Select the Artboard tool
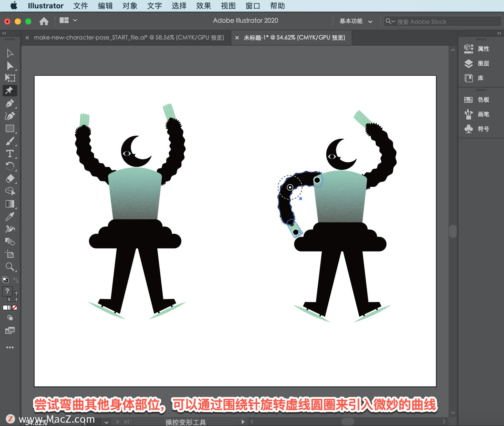This screenshot has height=426, width=504. pos(10,254)
